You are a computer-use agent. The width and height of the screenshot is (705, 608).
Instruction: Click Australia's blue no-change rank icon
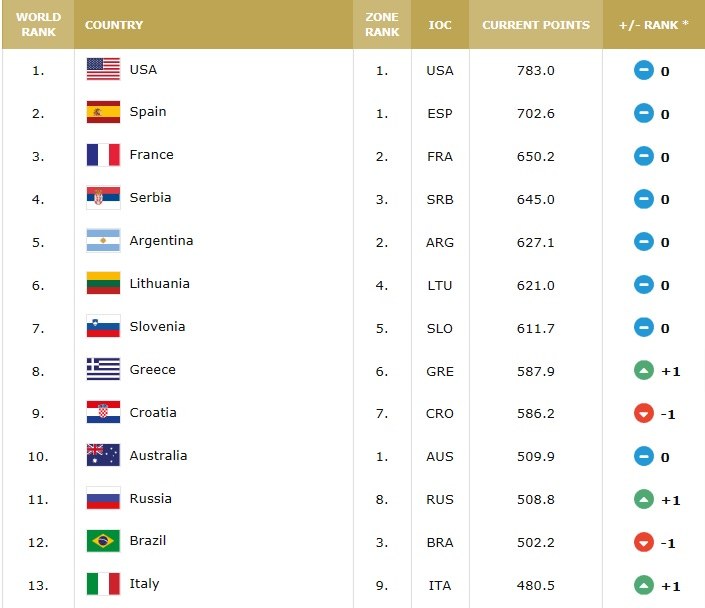[644, 457]
